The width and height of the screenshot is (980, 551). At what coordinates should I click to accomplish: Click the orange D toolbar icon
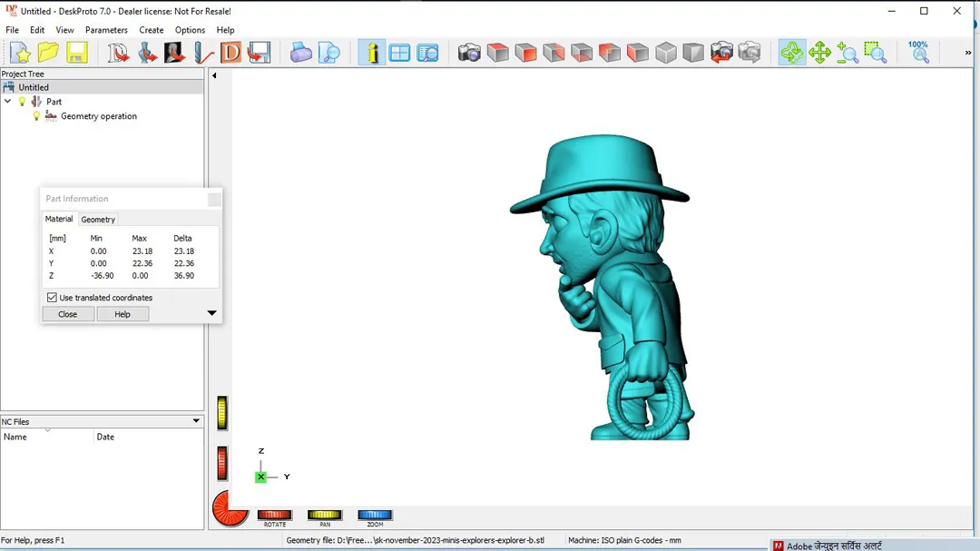[230, 53]
